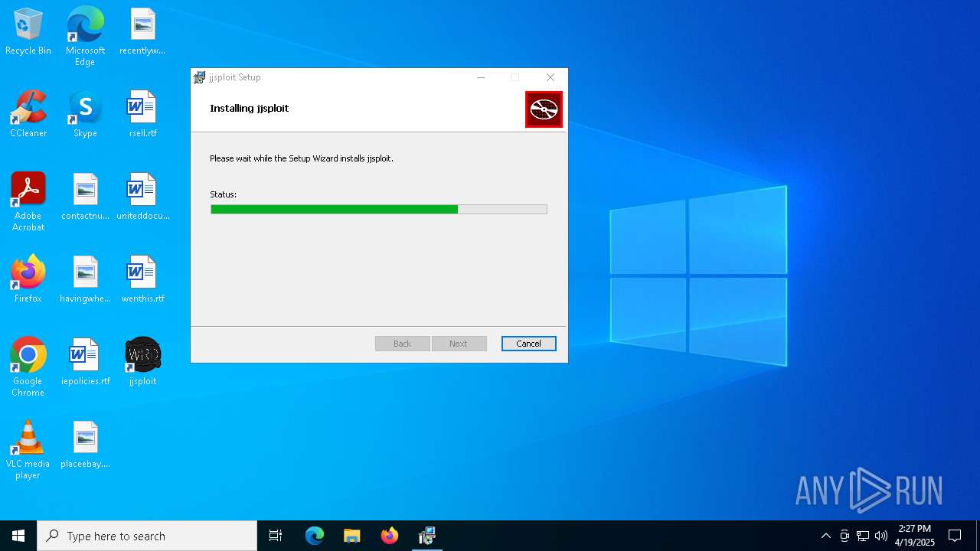Screen dimensions: 980x551
Task: Select the wenthis.rtf document icon
Action: click(x=142, y=279)
